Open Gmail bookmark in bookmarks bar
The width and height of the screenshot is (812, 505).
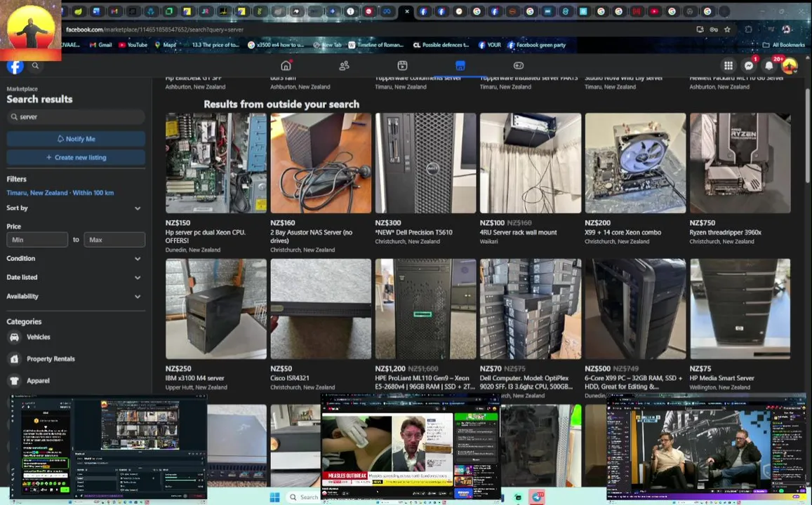101,45
